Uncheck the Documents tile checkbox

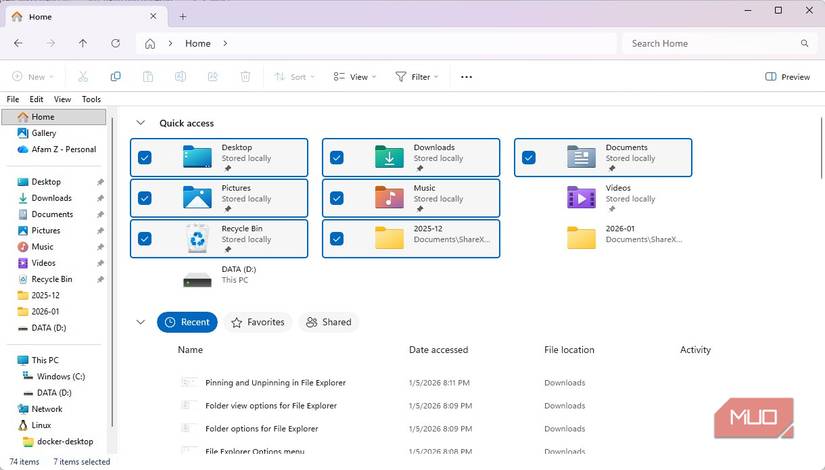529,157
